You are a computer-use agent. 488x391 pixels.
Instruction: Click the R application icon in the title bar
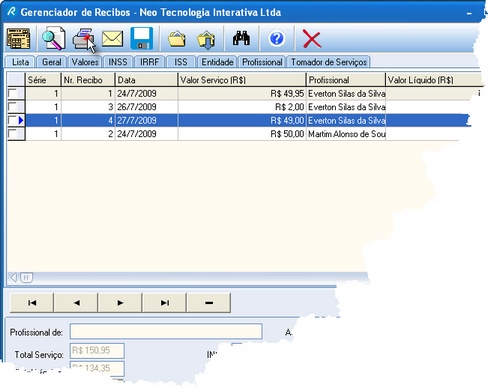(x=11, y=12)
